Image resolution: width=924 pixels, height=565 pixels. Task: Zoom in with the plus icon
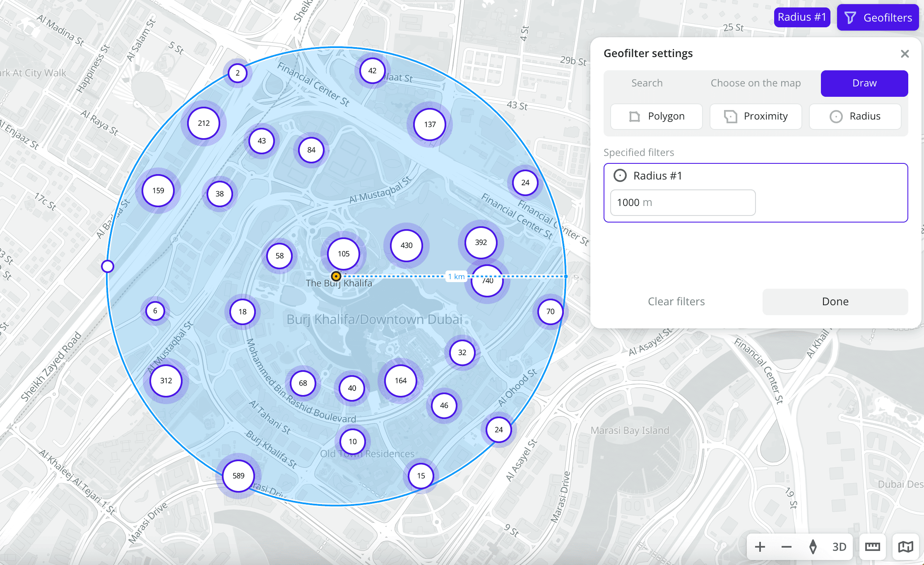760,547
